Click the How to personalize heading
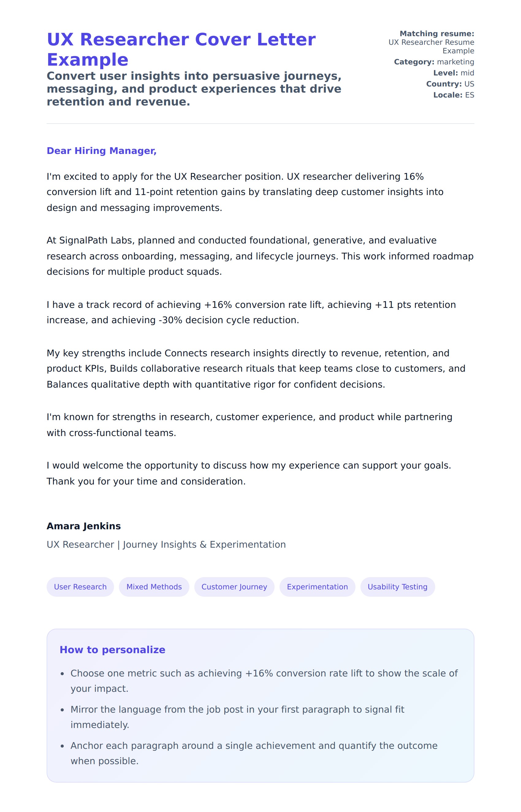Screen dimensions: 521x812 [x=112, y=649]
